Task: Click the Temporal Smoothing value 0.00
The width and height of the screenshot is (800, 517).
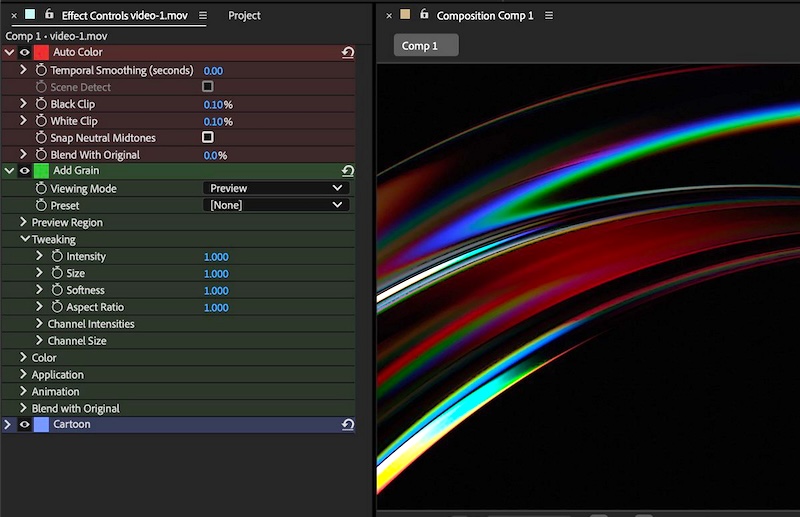Action: [x=213, y=71]
